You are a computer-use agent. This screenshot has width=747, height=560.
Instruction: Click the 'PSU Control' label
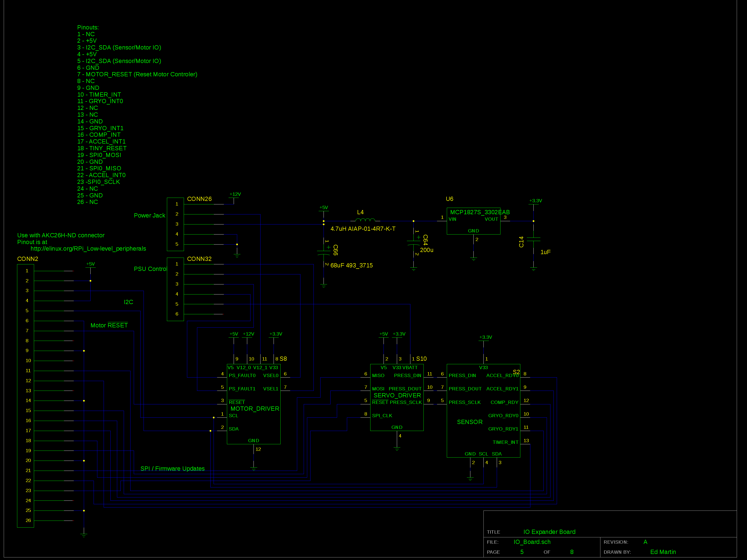pos(150,269)
